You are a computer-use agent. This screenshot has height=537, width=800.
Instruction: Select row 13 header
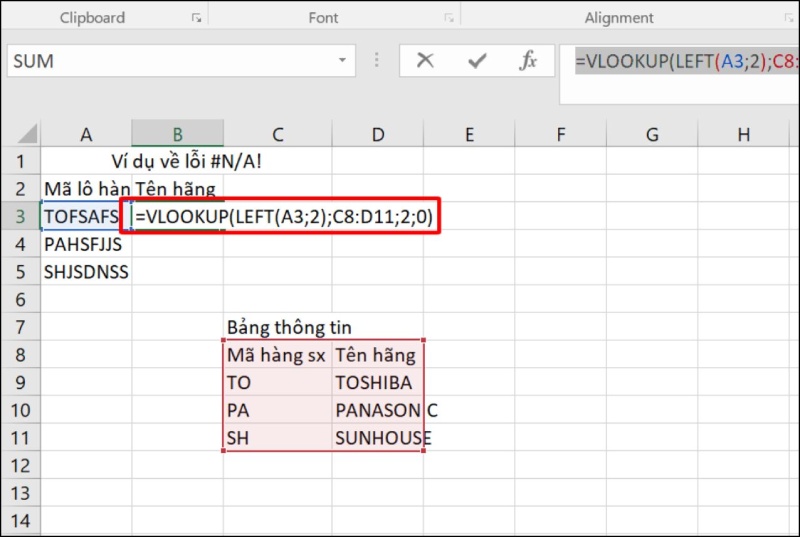point(20,493)
